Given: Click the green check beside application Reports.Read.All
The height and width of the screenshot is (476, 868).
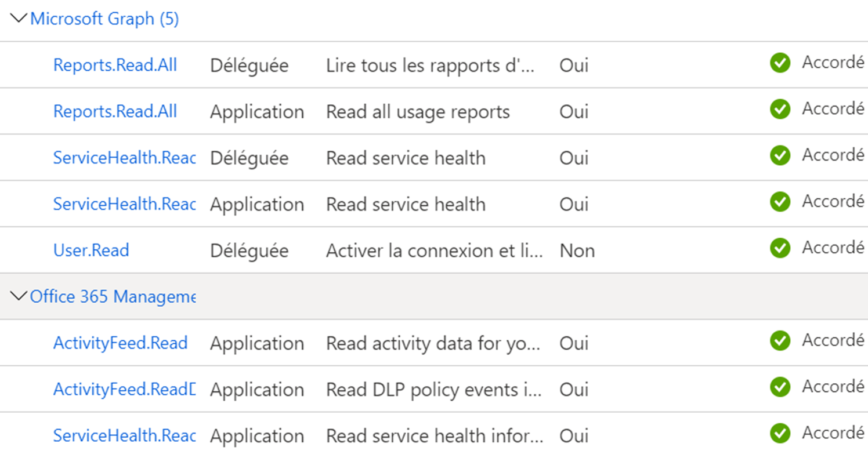Looking at the screenshot, I should [780, 109].
